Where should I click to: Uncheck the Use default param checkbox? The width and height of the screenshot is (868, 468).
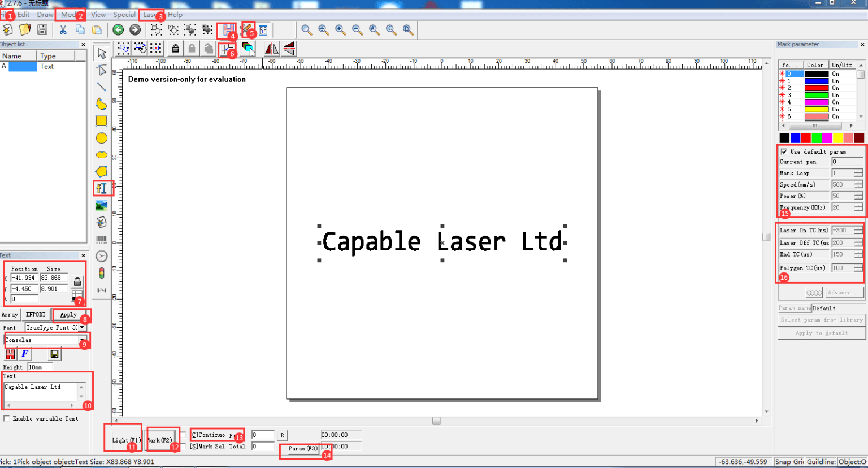pos(784,151)
